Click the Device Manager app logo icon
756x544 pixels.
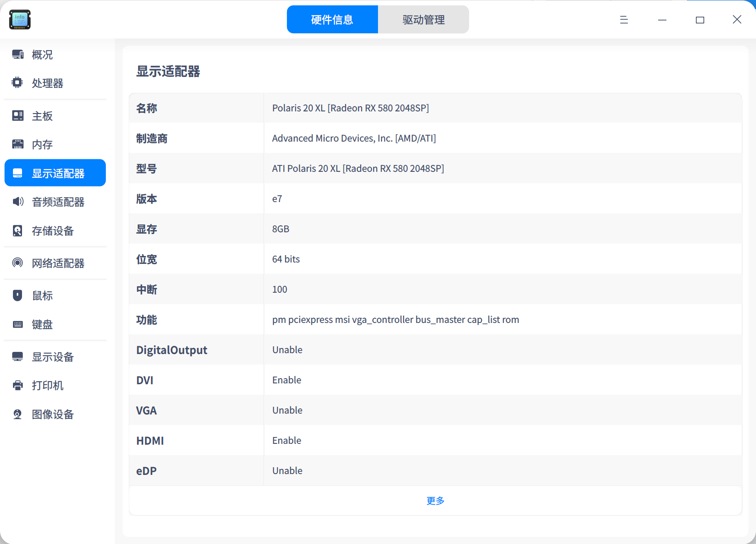coord(20,19)
